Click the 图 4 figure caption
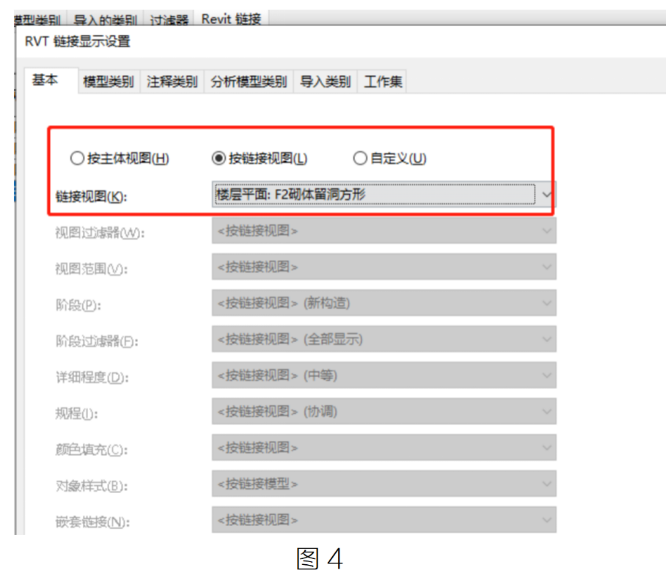666x583 pixels. point(319,558)
